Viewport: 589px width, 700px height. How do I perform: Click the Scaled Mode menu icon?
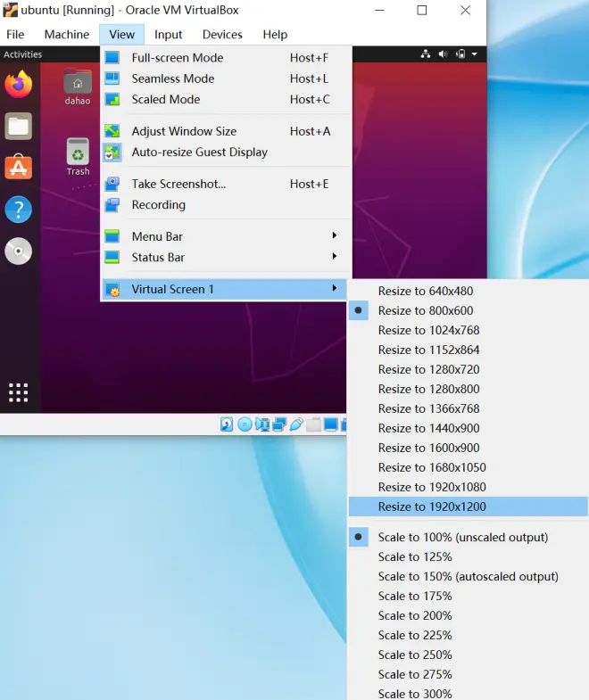coord(112,99)
